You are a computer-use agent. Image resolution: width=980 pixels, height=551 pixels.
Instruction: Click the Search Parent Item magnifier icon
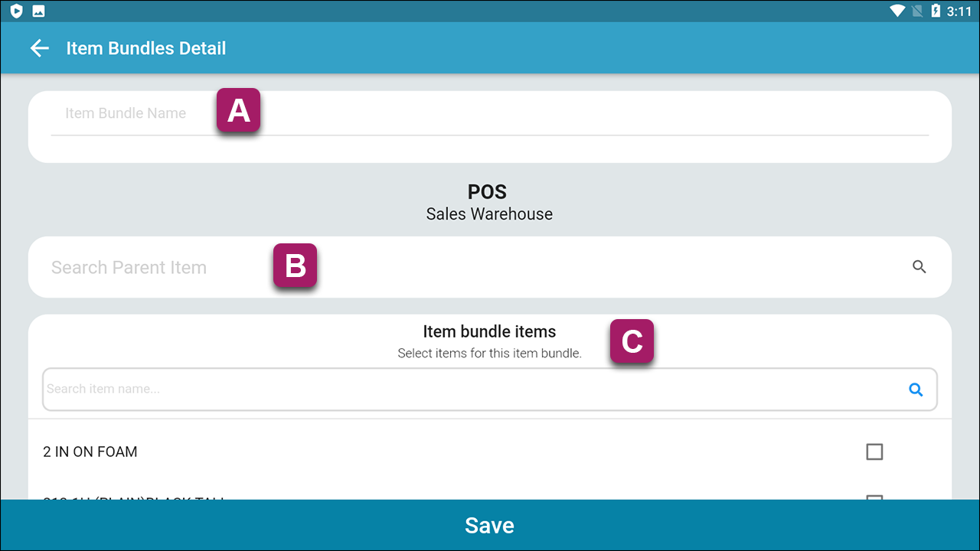click(x=920, y=267)
